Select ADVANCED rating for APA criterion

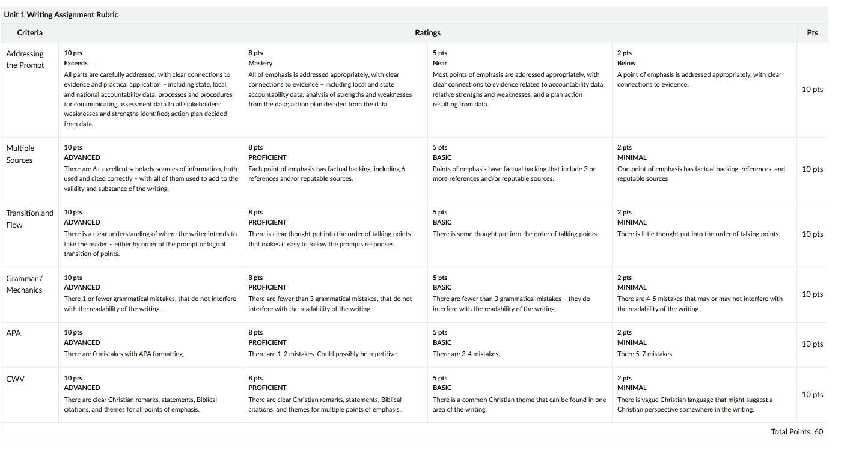[x=151, y=345]
